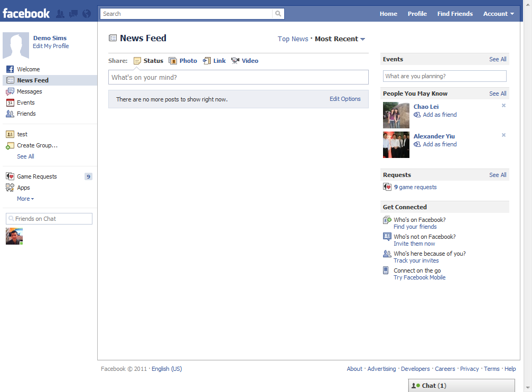Click Alexander Yiu's profile photo
The height and width of the screenshot is (392, 532).
point(396,145)
